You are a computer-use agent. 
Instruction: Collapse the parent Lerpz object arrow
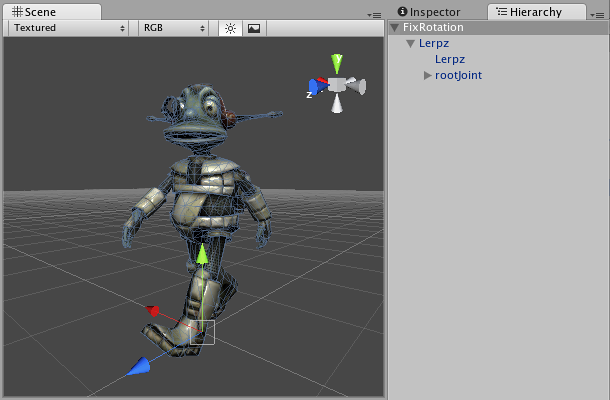[x=410, y=44]
